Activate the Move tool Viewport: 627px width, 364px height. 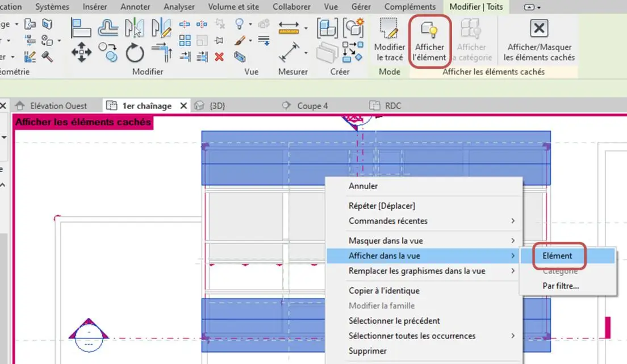(x=81, y=52)
